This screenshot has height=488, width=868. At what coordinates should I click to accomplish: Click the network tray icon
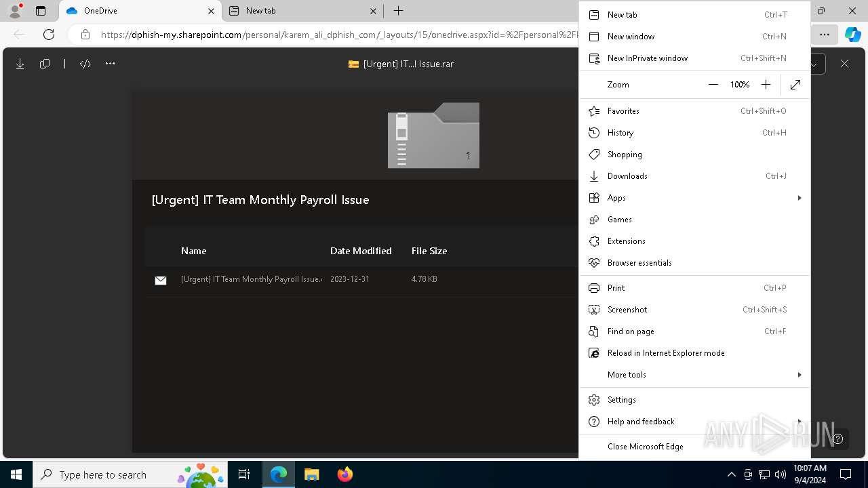point(764,474)
